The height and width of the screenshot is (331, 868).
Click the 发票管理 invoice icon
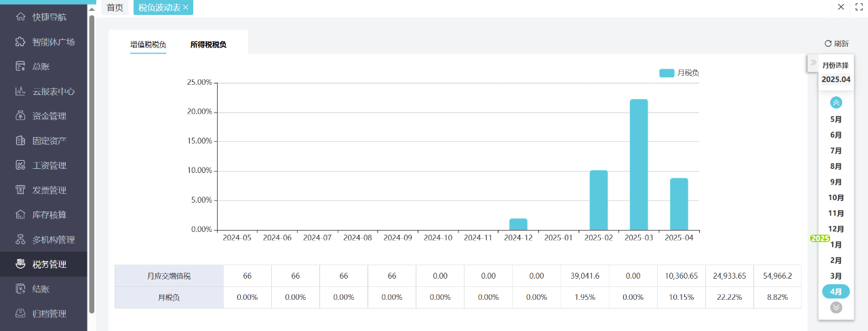tap(20, 190)
